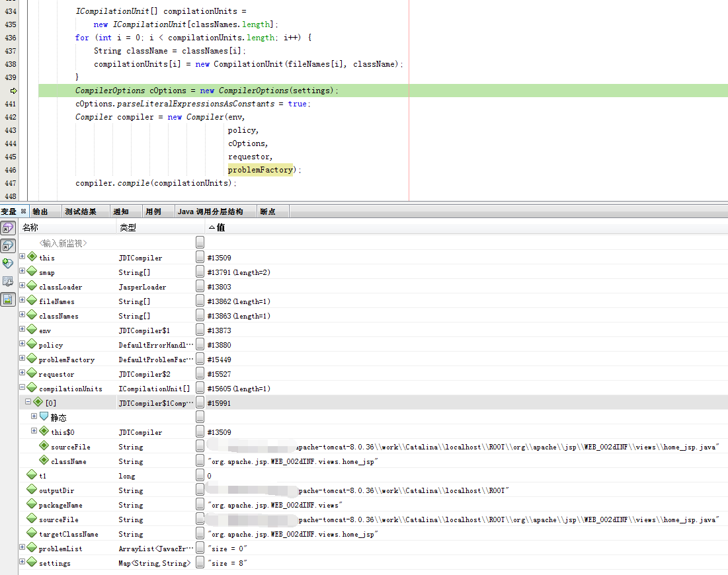Click value '#13509' of 'this' row
The width and height of the screenshot is (728, 575).
tap(219, 258)
